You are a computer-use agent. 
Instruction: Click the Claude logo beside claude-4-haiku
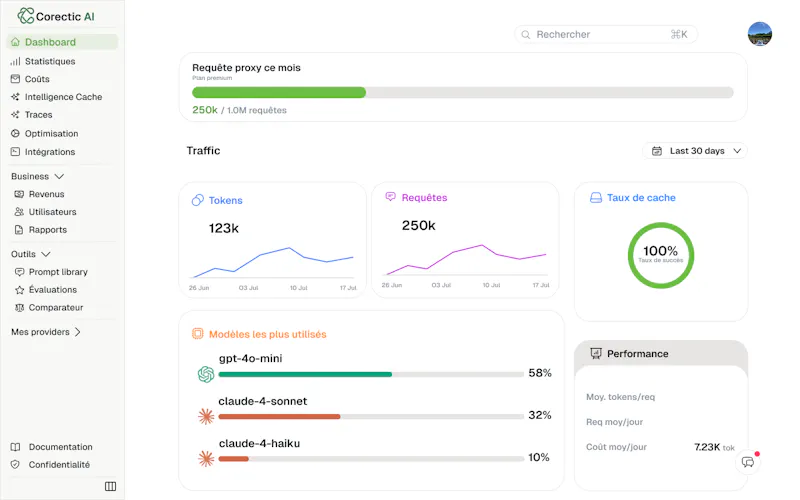click(x=206, y=459)
